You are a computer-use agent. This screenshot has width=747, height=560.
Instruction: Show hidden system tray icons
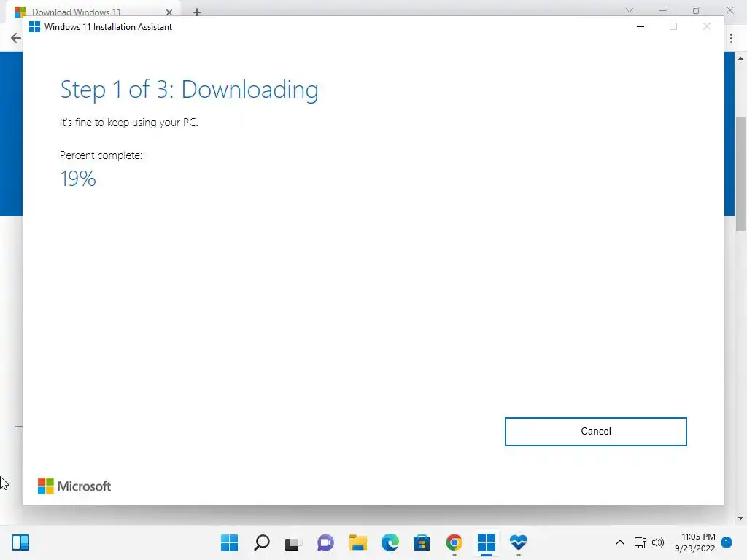coord(620,542)
